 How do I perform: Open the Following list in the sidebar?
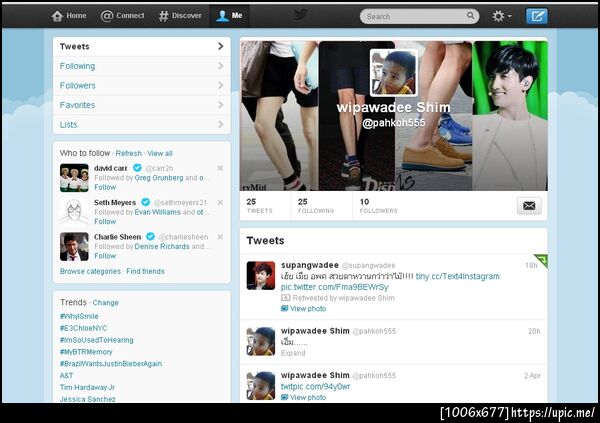[142, 66]
